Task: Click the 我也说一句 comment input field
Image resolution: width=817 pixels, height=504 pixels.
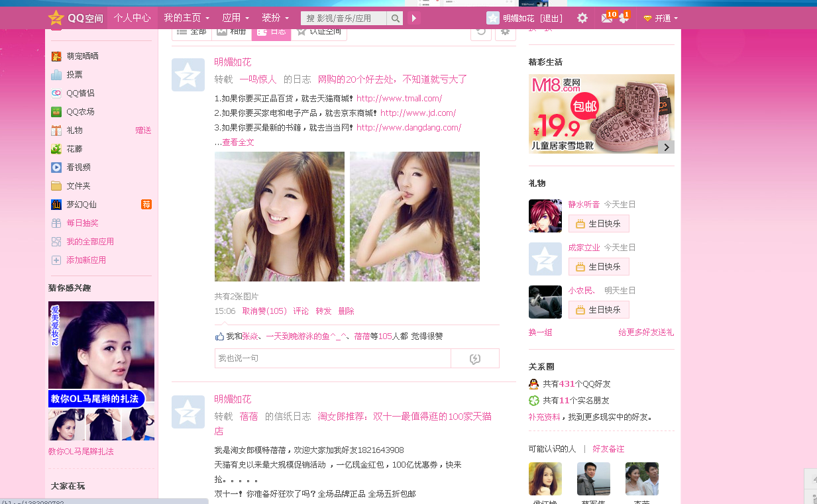Action: 331,358
